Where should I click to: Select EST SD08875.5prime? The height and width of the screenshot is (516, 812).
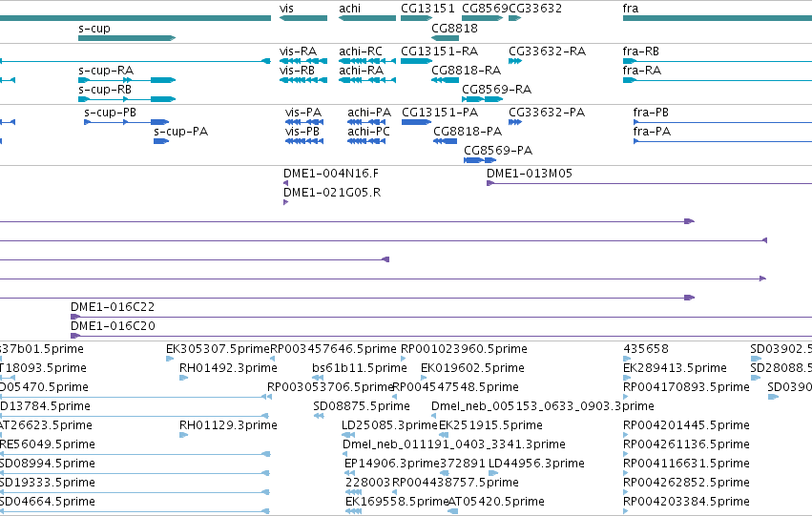[319, 416]
